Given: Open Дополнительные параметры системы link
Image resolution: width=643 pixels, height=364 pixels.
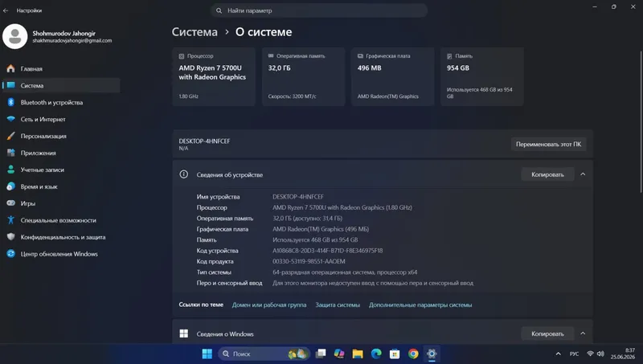Looking at the screenshot, I should pyautogui.click(x=420, y=305).
